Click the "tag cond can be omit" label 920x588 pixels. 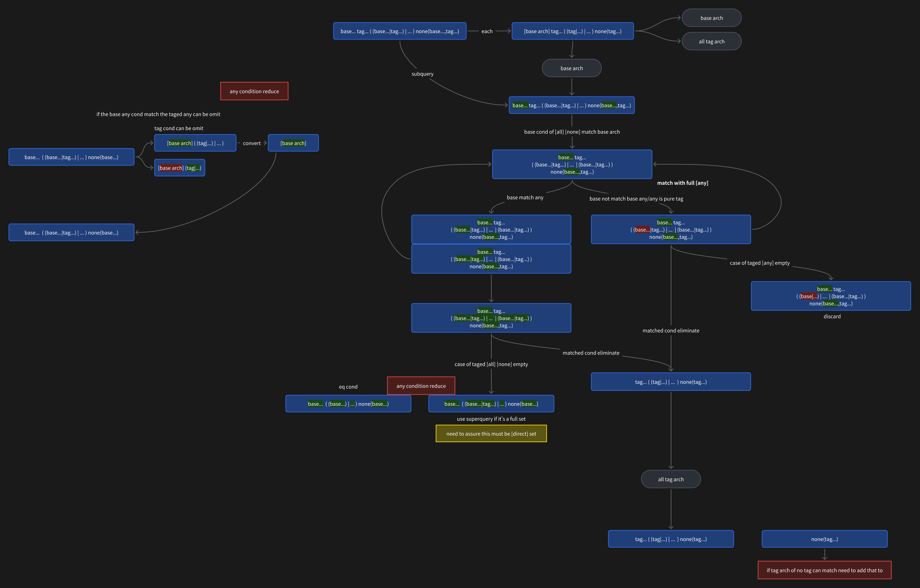coord(178,128)
